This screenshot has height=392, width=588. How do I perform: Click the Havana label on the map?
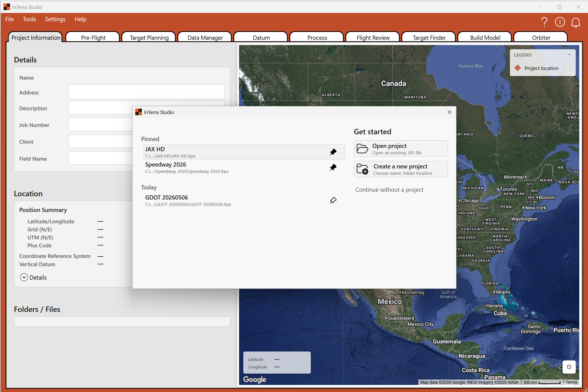(494, 306)
